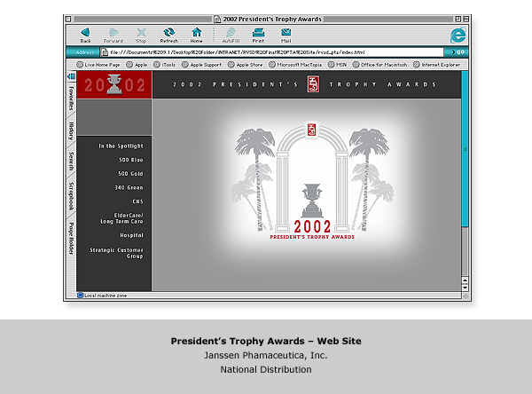Click the window collapse box in title bar

click(465, 19)
